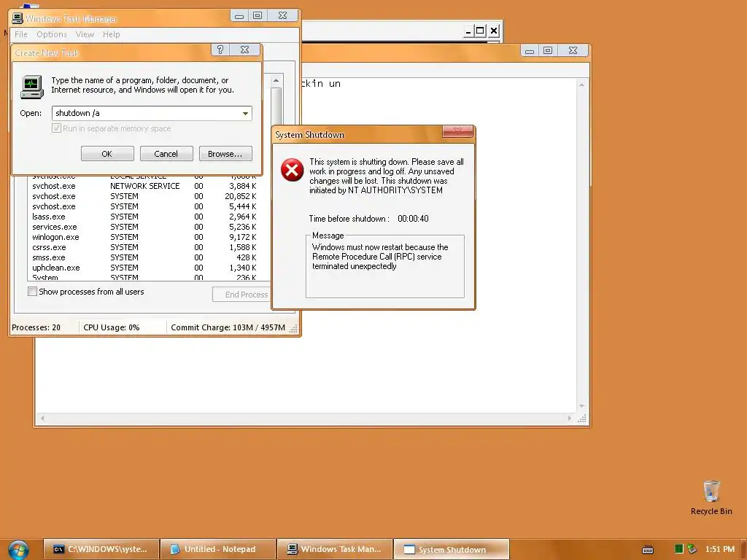Click the Processes: 20 status bar entry
The width and height of the screenshot is (747, 560).
[36, 327]
